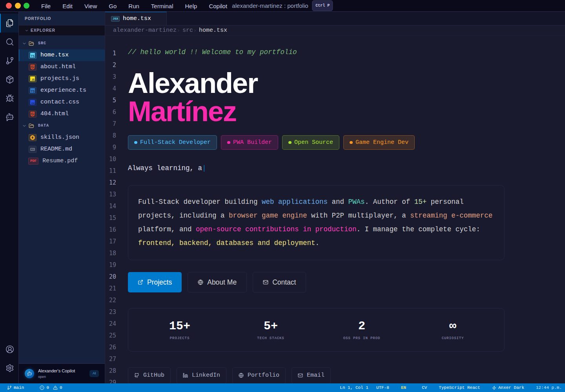This screenshot has height=392, width=565.
Task: Click the src breadcrumb segment
Action: [188, 30]
